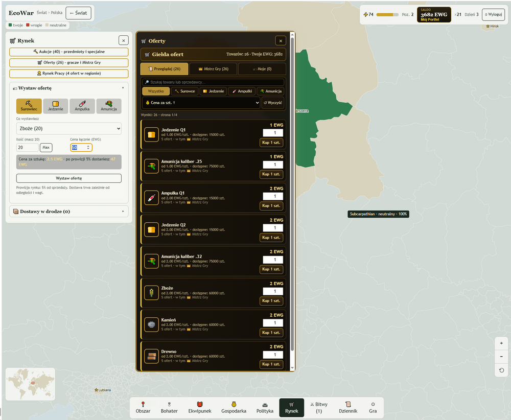Open Gospodarka from the bottom bar
The width and height of the screenshot is (511, 420).
234,408
